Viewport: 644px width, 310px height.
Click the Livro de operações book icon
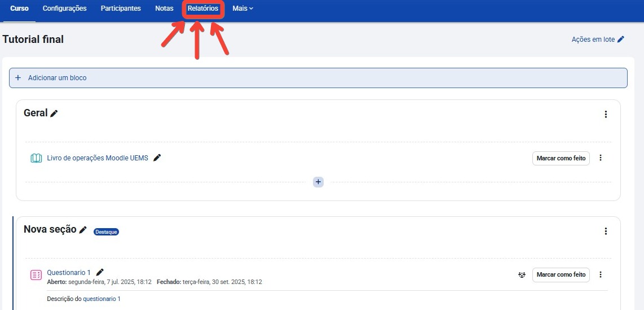(36, 158)
